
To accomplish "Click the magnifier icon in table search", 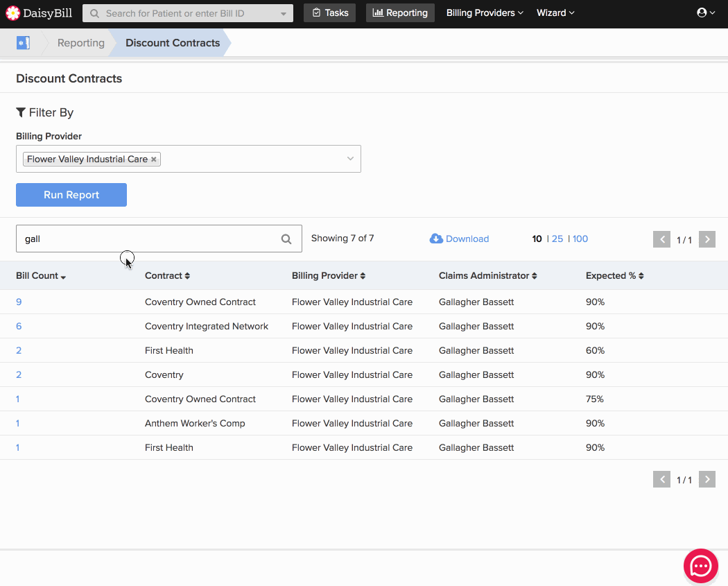I will click(x=286, y=239).
